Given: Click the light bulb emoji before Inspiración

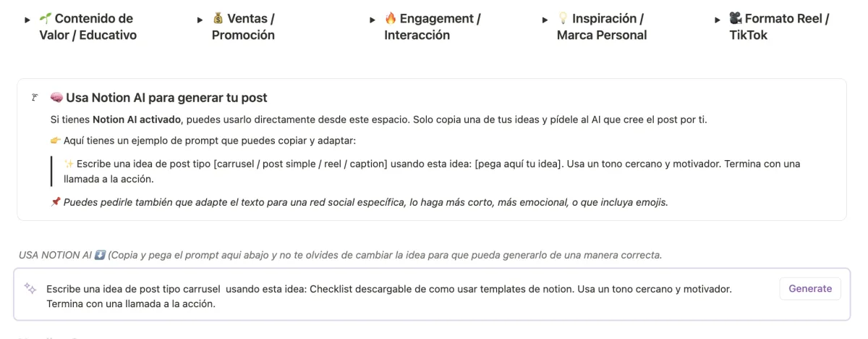Looking at the screenshot, I should click(563, 18).
